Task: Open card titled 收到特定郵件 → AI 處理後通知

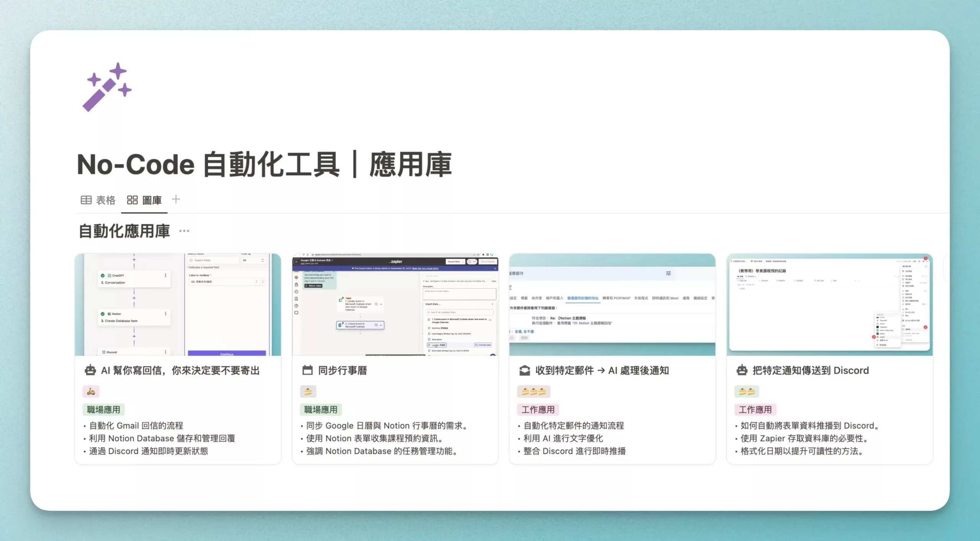Action: 602,370
